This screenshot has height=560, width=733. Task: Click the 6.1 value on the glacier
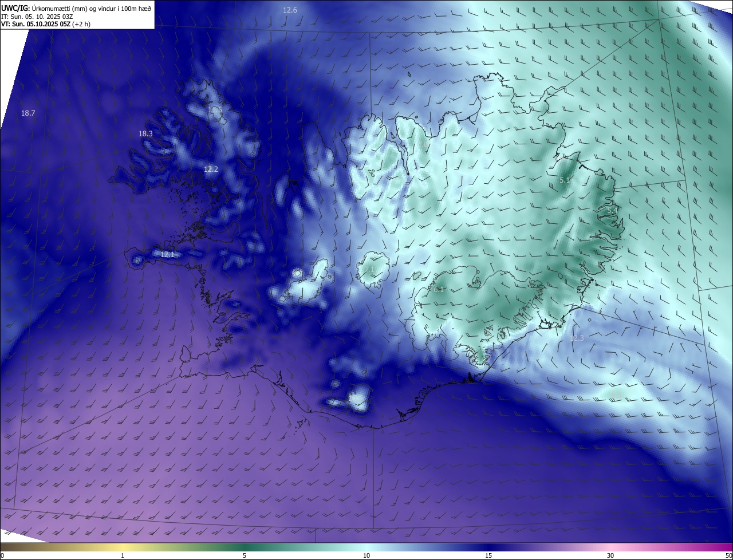coord(439,290)
